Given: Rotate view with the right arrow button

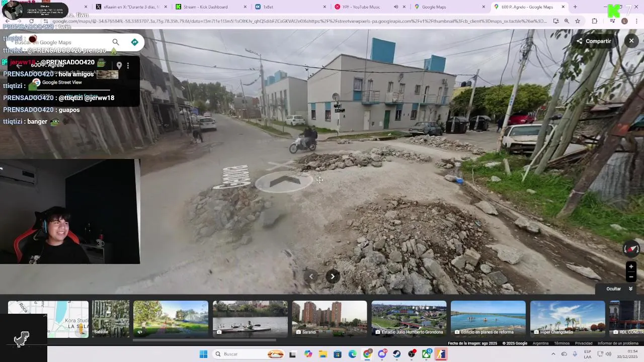Looking at the screenshot, I should 333,276.
